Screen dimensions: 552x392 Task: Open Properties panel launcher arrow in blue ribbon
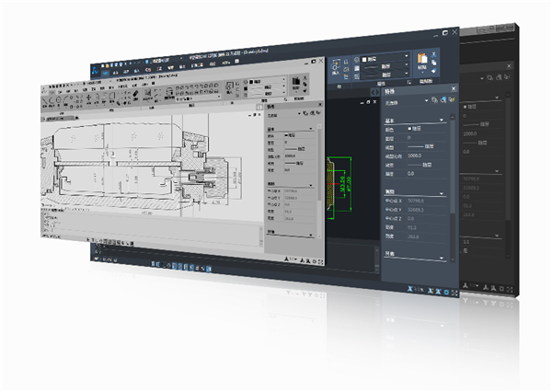point(409,82)
